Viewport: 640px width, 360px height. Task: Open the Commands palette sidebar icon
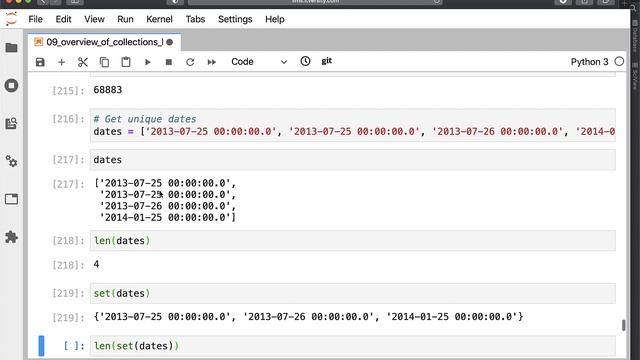11,161
